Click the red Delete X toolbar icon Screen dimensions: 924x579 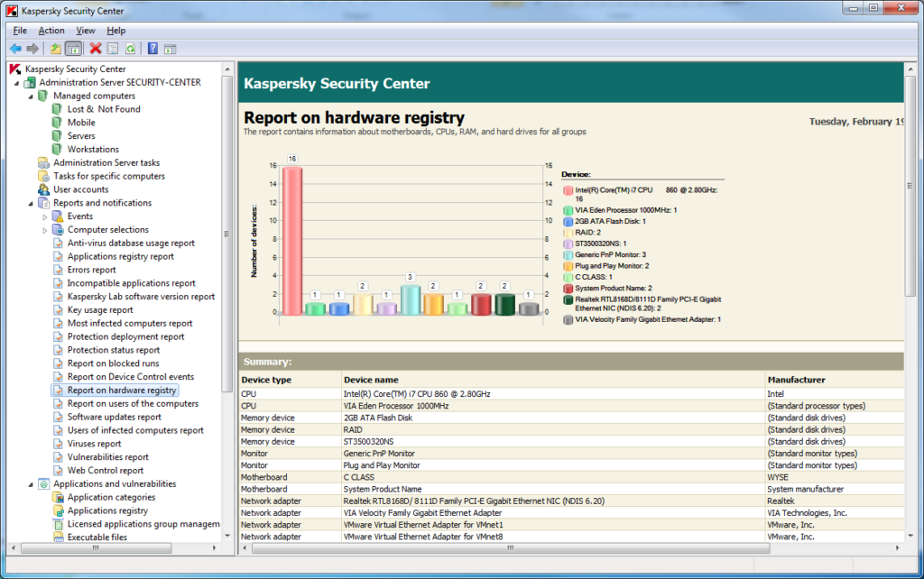pos(96,49)
